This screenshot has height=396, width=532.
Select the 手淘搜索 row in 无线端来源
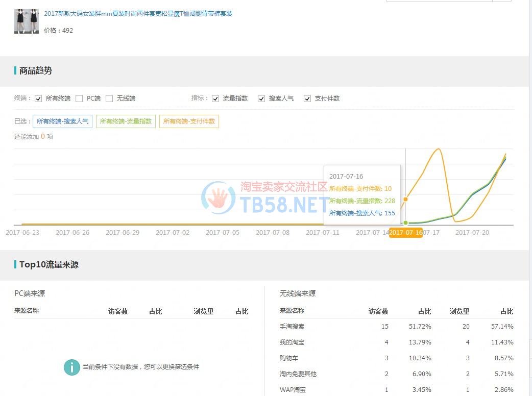point(292,326)
